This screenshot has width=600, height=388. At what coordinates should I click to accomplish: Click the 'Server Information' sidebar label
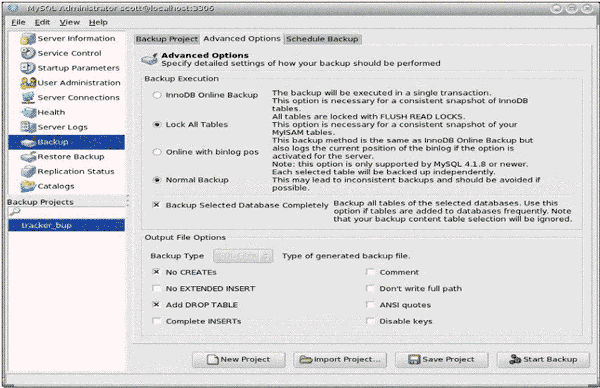tap(76, 39)
